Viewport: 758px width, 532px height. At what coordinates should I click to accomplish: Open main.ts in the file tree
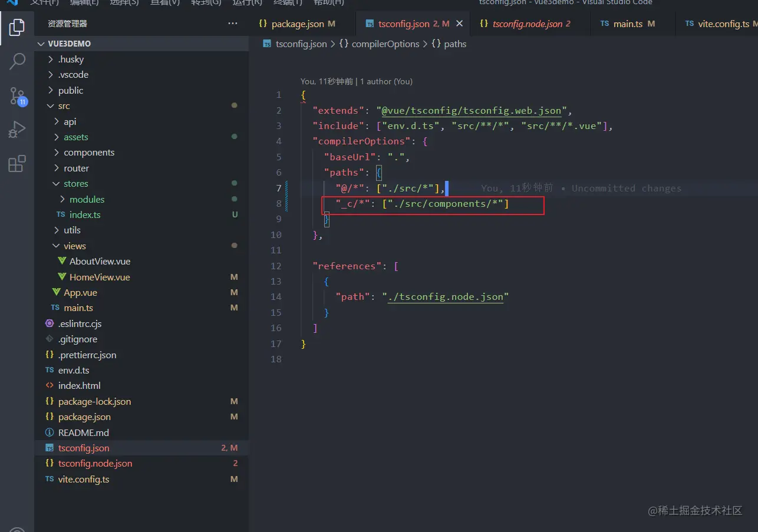tap(141, 308)
